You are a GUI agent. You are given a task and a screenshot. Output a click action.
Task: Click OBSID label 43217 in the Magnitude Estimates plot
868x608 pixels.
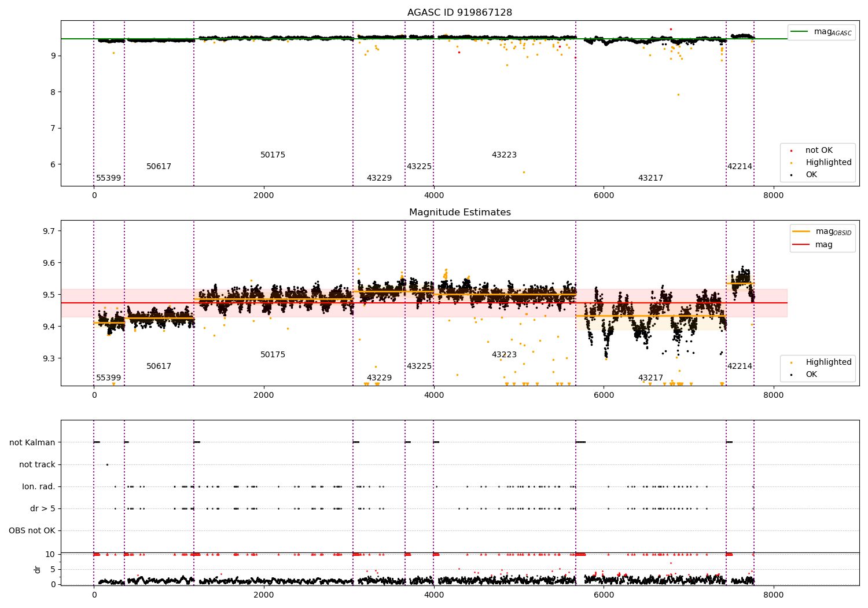(x=650, y=378)
